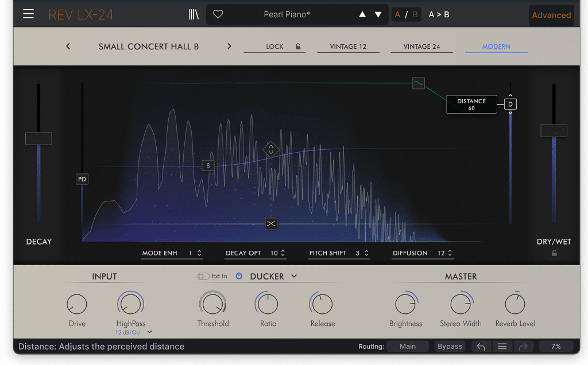Click the HighPass knob

[130, 304]
